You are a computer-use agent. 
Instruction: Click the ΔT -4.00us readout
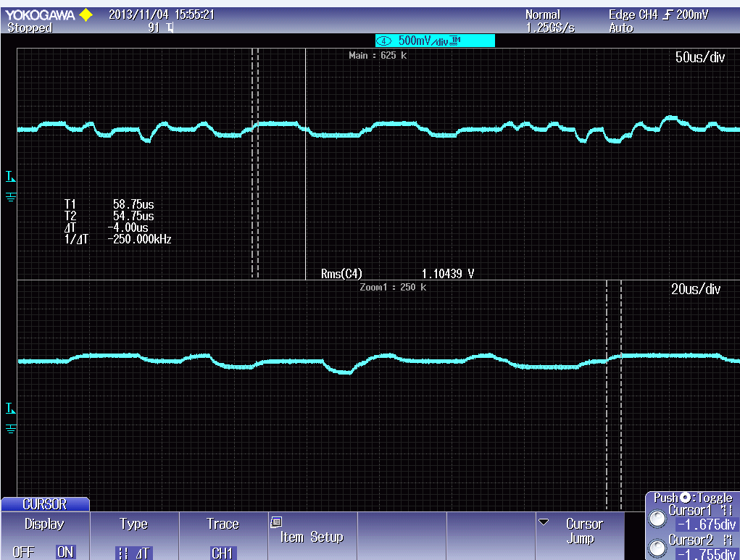coord(107,227)
